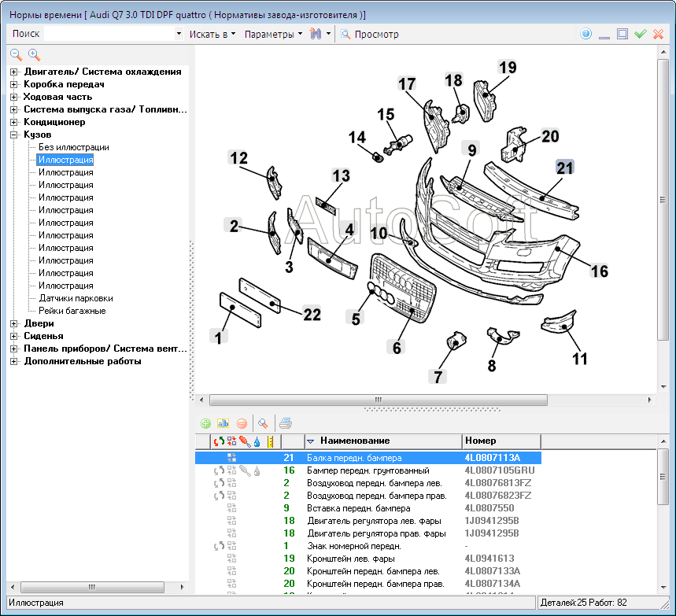
Task: Toggle remove/install for Кронштейн лев. фары
Action: [232, 559]
